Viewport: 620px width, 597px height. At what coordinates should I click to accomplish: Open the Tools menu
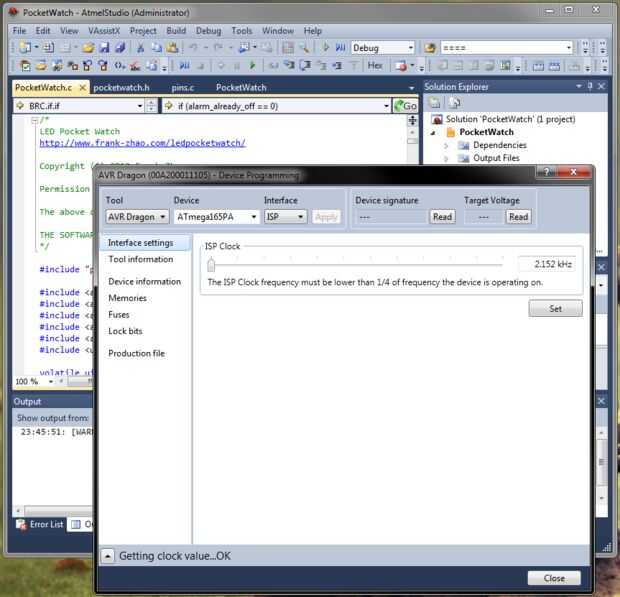[242, 31]
